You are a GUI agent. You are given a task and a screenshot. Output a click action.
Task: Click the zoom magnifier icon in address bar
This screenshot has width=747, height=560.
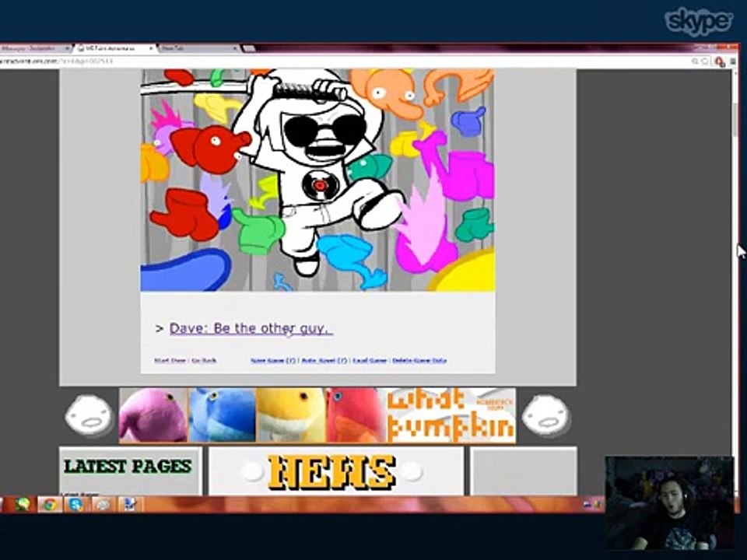pos(695,61)
